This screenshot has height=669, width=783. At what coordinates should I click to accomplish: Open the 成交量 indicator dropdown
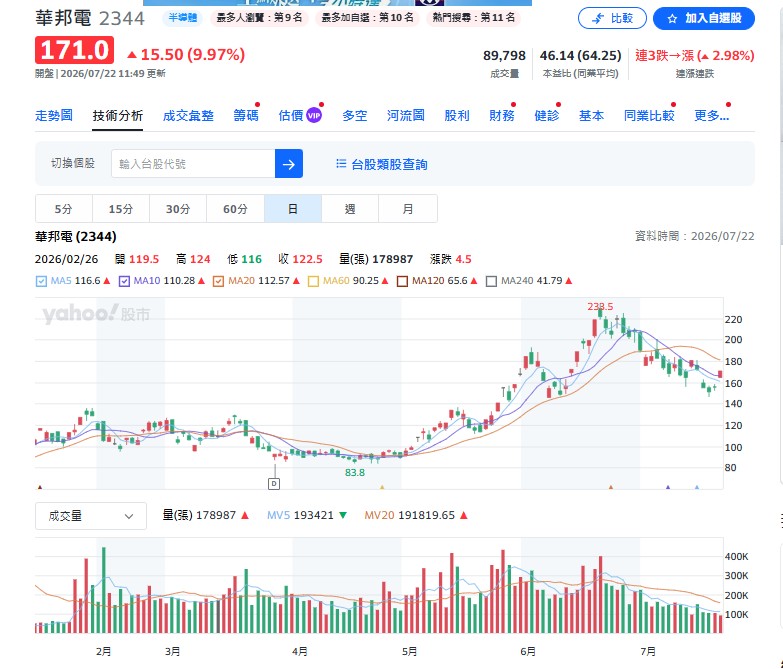point(91,516)
